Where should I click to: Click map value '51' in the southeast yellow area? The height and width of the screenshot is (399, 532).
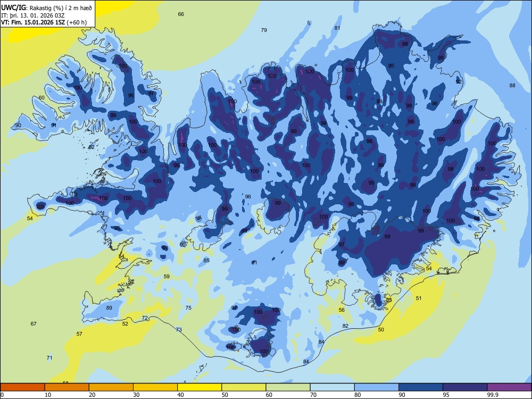[419, 298]
